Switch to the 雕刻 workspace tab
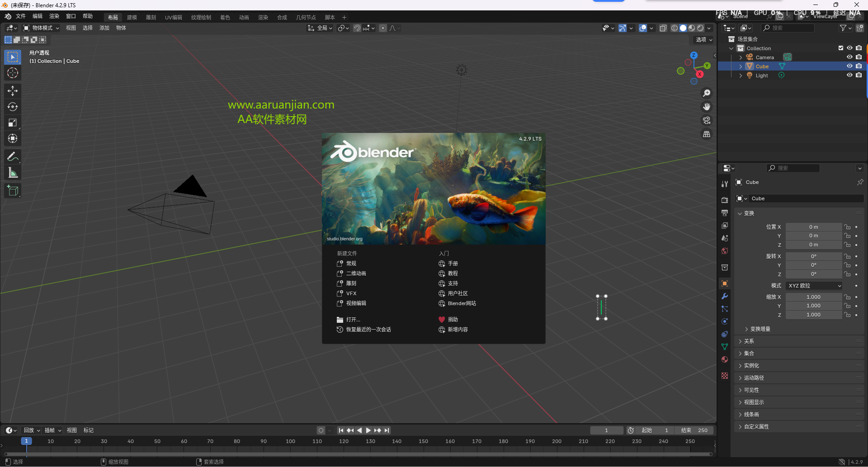Viewport: 868px width, 467px height. coord(151,17)
